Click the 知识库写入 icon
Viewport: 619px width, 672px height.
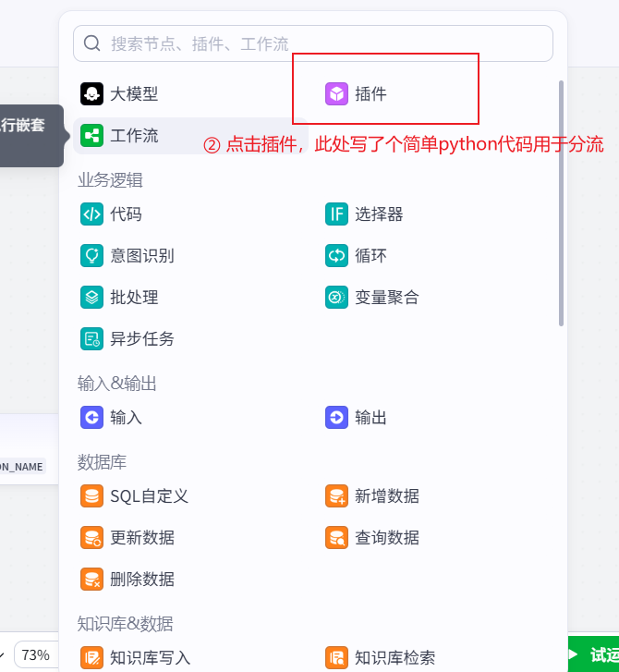coord(91,657)
